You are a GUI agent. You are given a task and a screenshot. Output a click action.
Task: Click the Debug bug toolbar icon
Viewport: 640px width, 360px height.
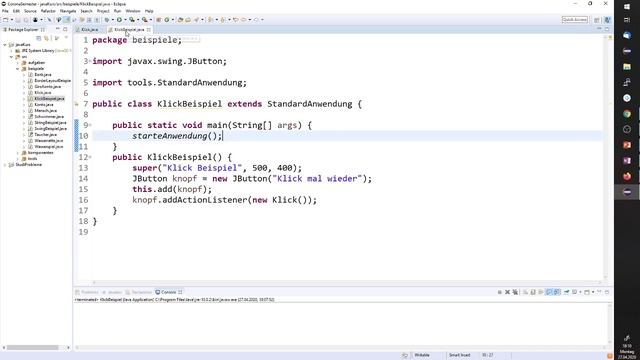[x=107, y=20]
